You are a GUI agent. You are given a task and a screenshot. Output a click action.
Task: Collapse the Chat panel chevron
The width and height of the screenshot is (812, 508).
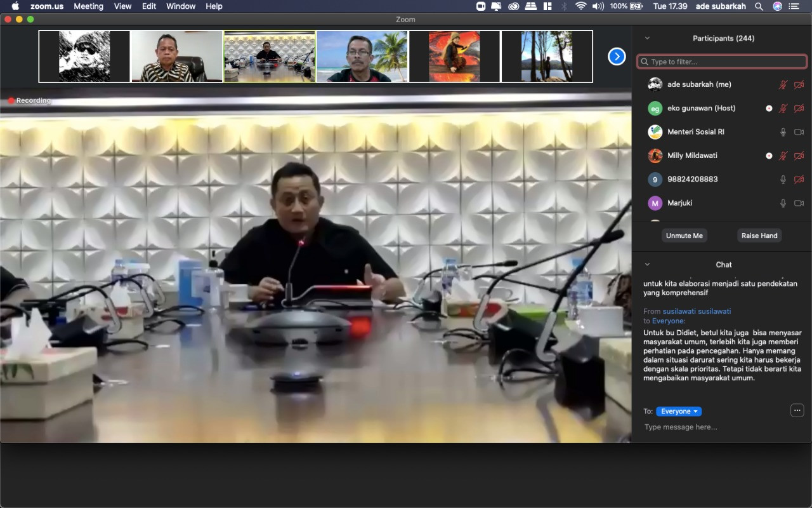coord(647,264)
